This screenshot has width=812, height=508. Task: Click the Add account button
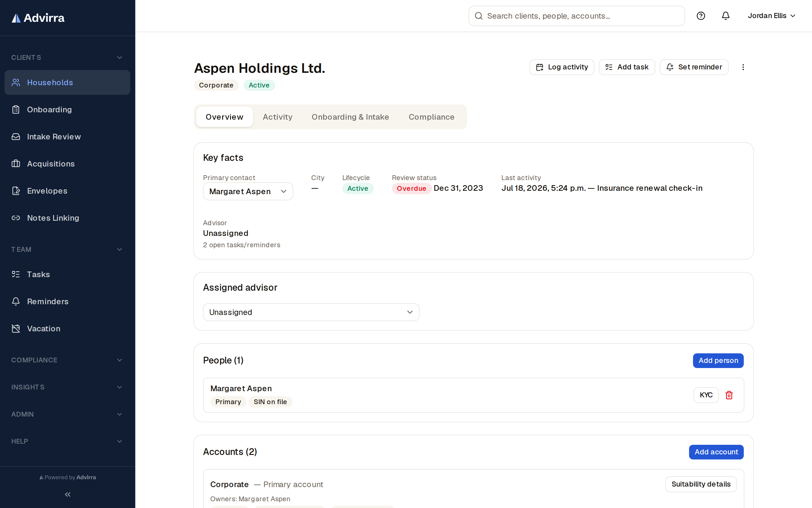(716, 452)
